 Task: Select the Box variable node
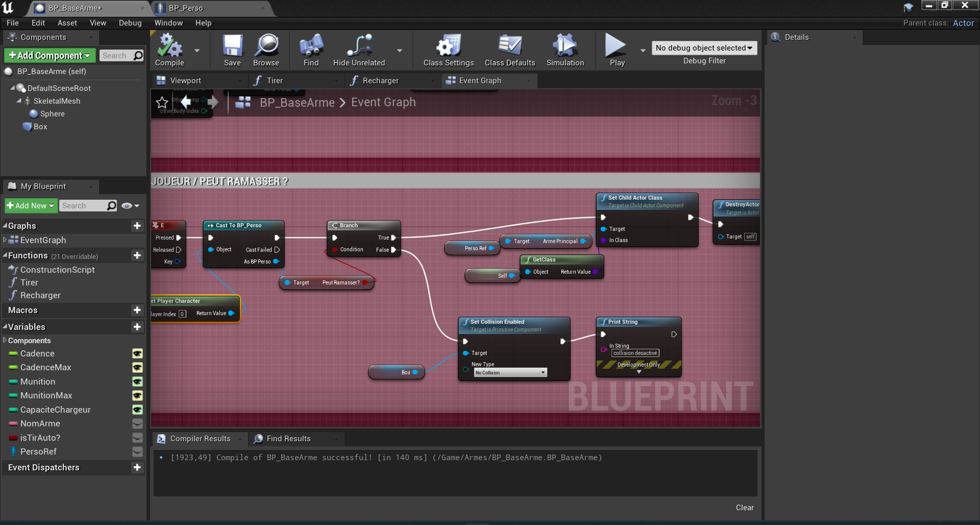(396, 372)
